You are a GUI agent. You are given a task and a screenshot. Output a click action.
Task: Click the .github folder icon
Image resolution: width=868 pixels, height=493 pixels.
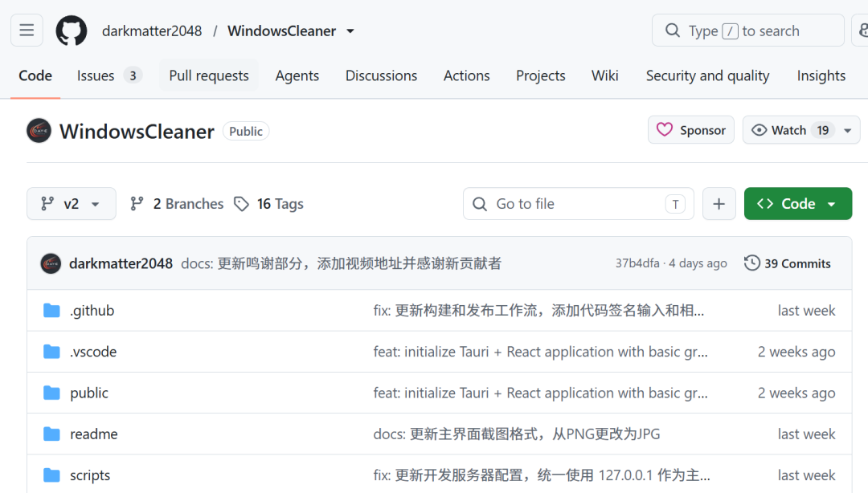pyautogui.click(x=51, y=311)
